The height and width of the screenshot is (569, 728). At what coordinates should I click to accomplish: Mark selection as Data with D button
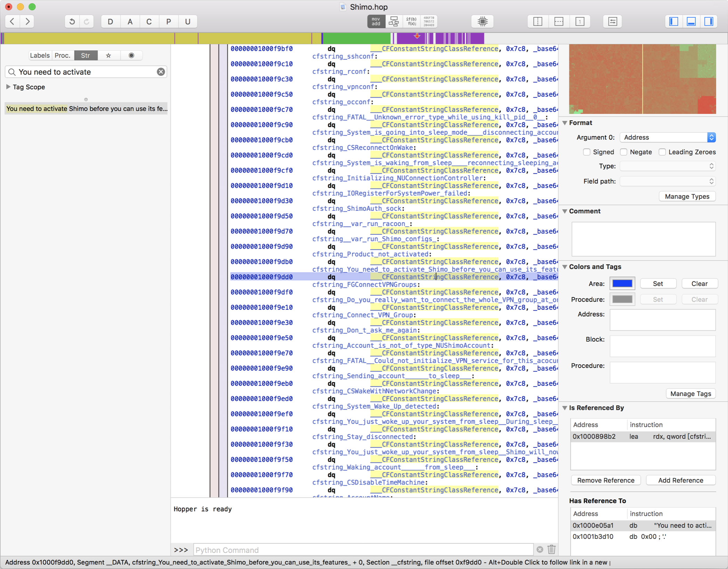[x=111, y=22]
